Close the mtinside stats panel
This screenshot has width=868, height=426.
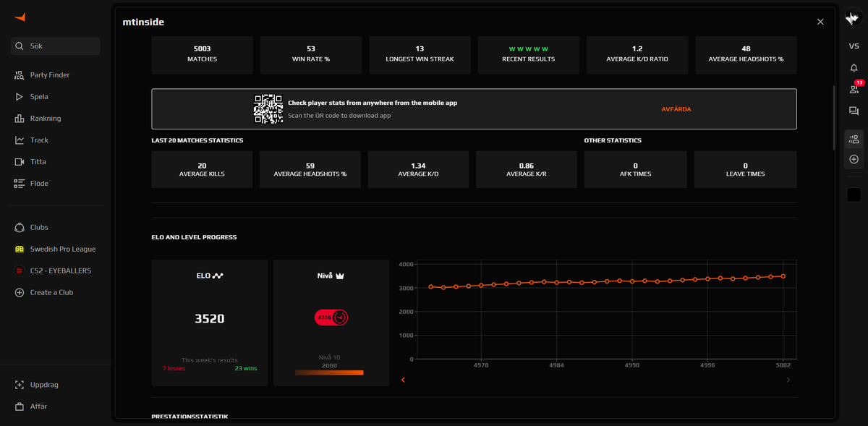point(820,22)
